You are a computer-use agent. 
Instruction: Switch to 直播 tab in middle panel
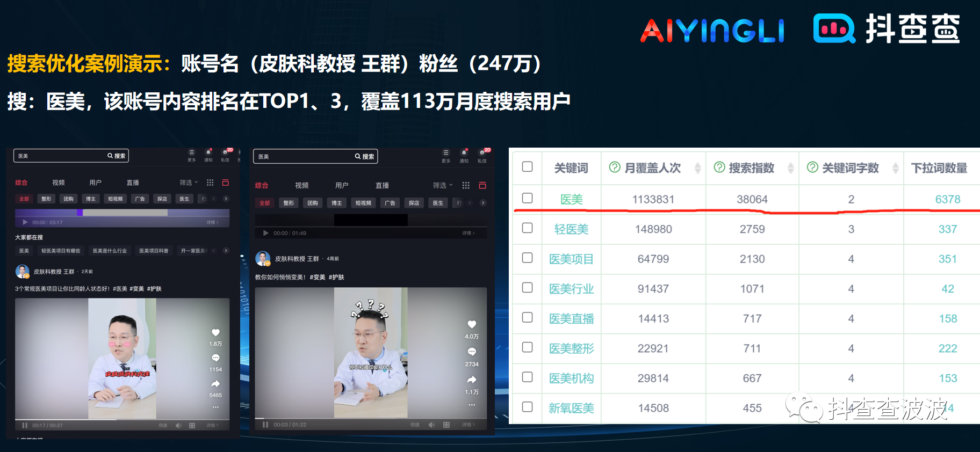tap(382, 185)
